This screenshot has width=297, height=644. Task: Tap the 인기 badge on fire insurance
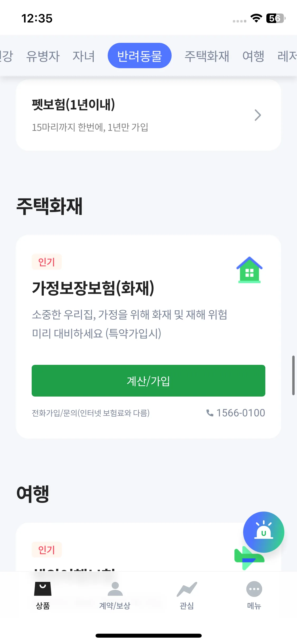click(46, 262)
